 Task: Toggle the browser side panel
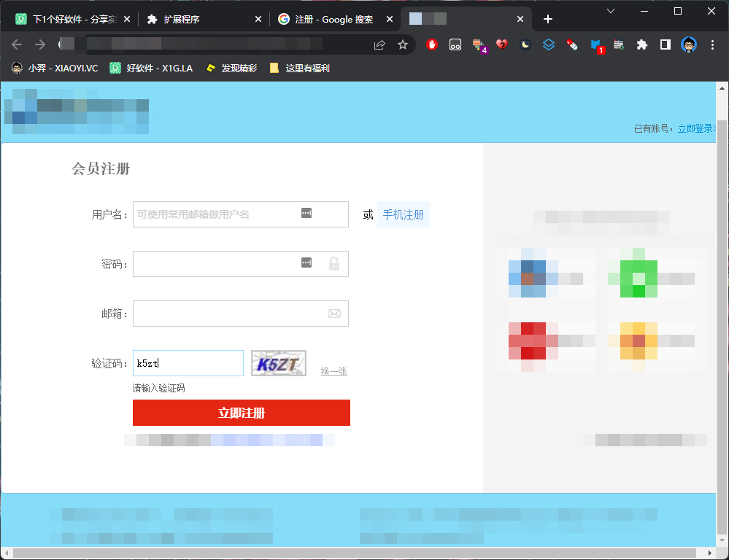click(666, 44)
